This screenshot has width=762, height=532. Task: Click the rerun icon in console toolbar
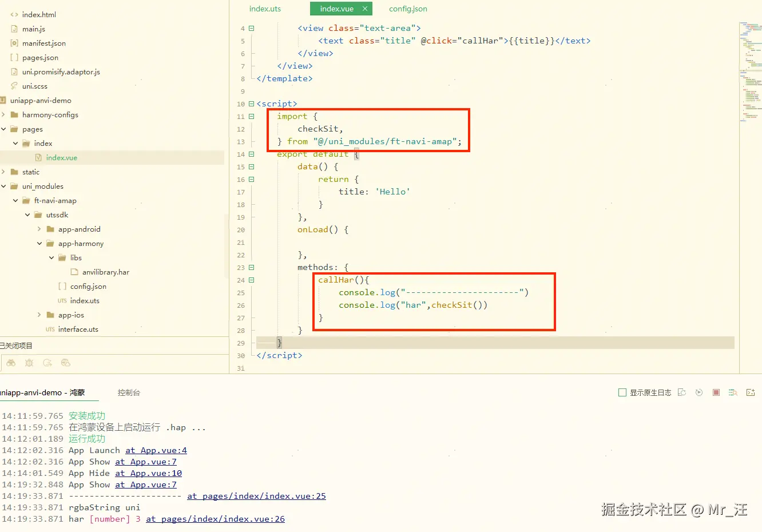(x=699, y=392)
